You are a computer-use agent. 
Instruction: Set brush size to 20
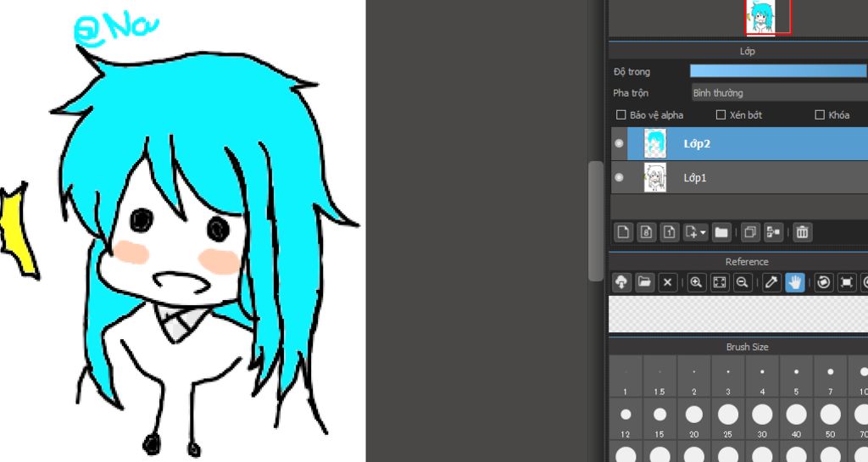[x=693, y=420]
